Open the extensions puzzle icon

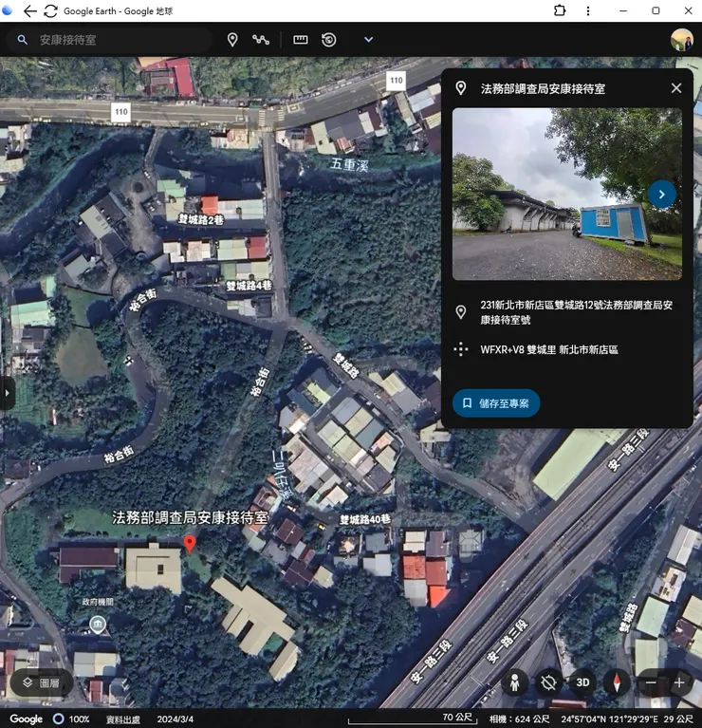coord(560,10)
